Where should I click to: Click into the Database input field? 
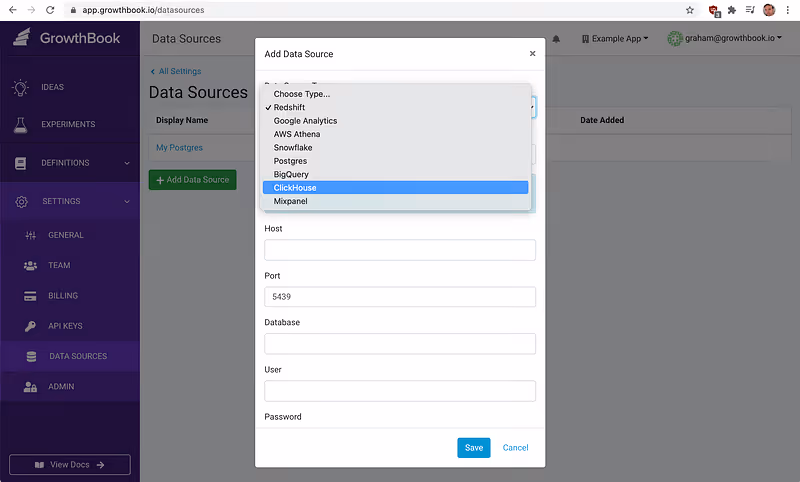(x=400, y=344)
